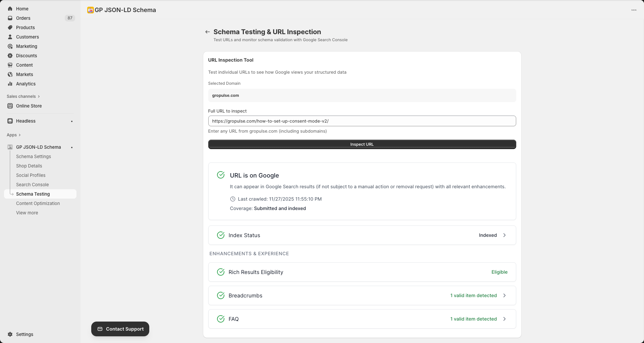This screenshot has width=644, height=343.
Task: Open Contact Support
Action: [x=120, y=329]
